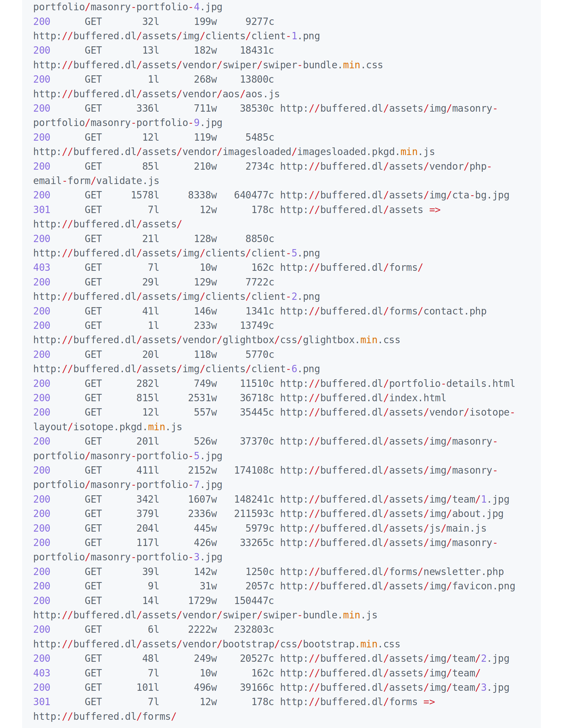
Task: Click the client-6.png URL
Action: coord(177,369)
